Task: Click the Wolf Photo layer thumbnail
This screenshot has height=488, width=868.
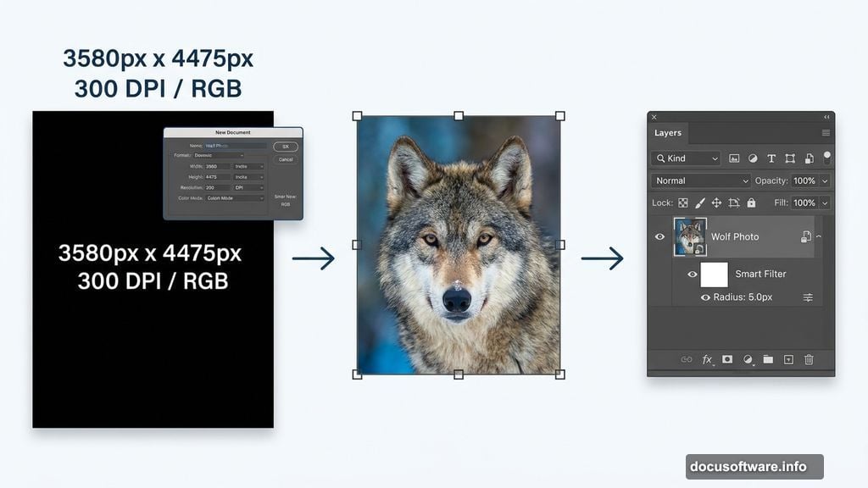Action: tap(690, 236)
